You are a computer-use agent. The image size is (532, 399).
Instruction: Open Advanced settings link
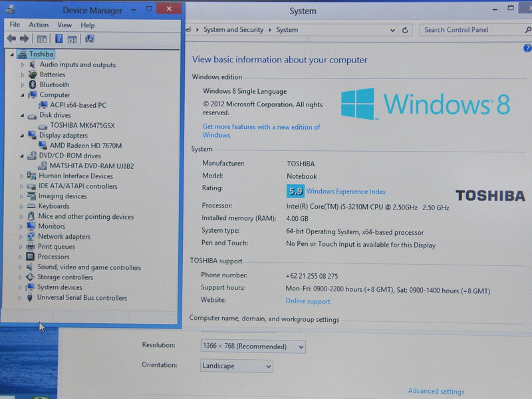click(x=436, y=391)
